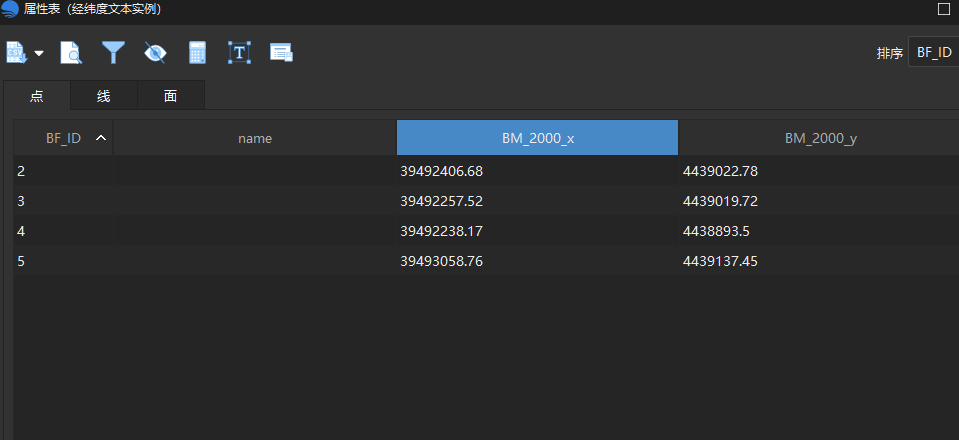Click cell value 4439022.78
Screen dimensions: 959x440
pos(720,171)
